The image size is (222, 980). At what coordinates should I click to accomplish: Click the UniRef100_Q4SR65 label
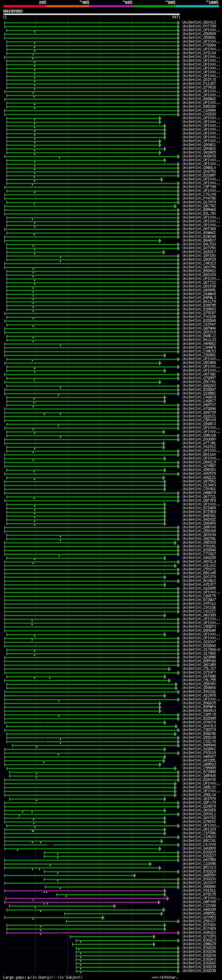(x=199, y=153)
